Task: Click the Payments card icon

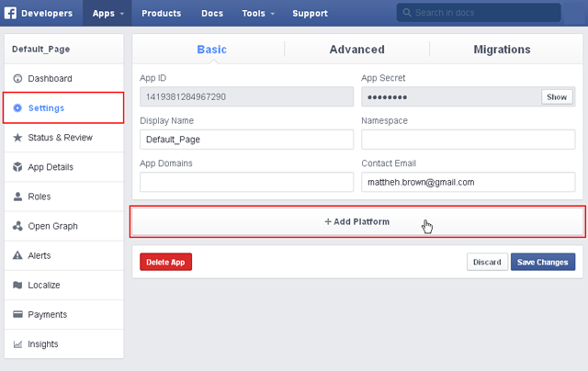Action: 17,314
